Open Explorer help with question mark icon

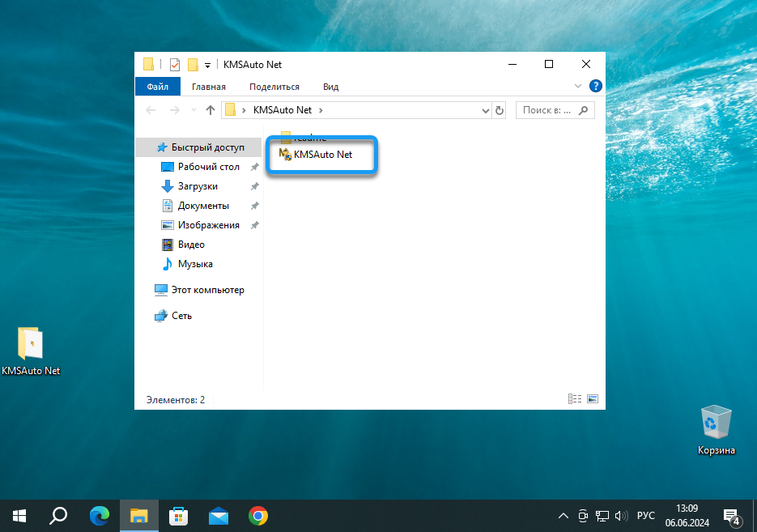click(596, 86)
